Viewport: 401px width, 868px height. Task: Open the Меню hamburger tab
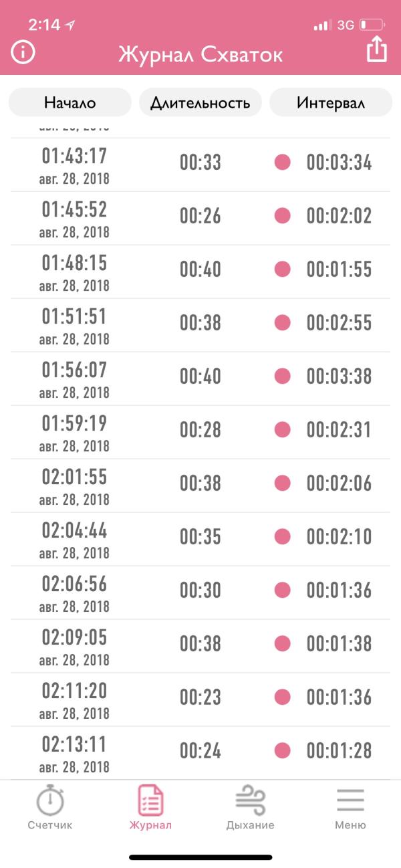pos(350,807)
